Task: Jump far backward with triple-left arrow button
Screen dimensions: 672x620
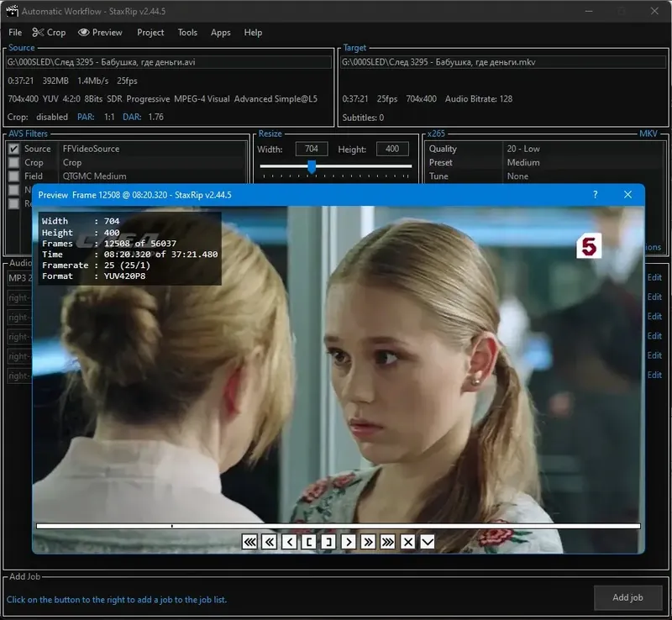Action: coord(249,542)
